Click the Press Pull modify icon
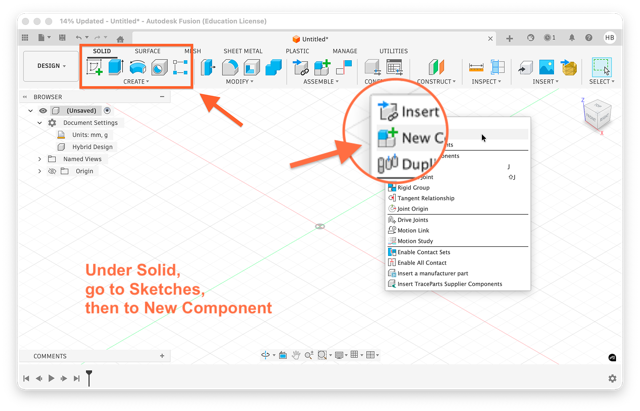The width and height of the screenshot is (640, 411). (x=208, y=67)
